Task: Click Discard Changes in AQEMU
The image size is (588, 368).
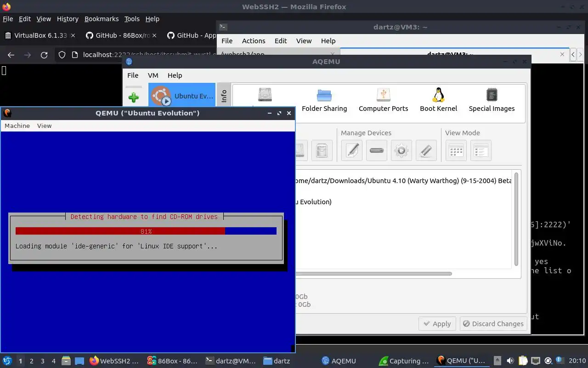Action: (x=493, y=324)
